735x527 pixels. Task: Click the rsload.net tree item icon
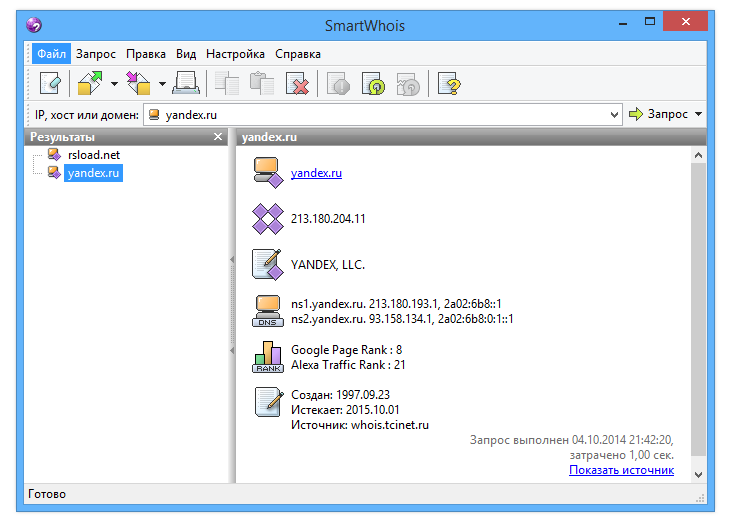click(x=54, y=155)
